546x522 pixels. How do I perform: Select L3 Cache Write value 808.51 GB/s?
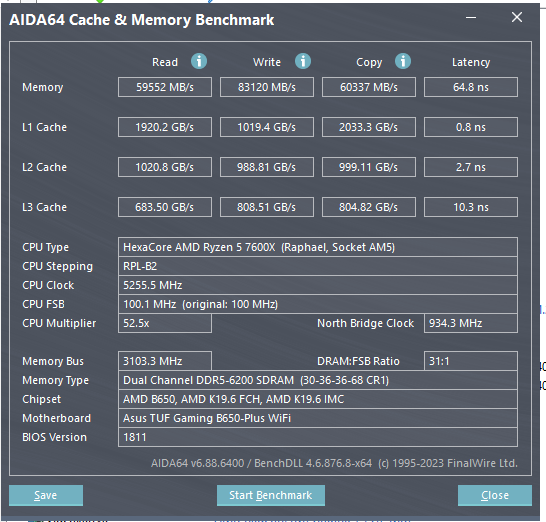pyautogui.click(x=267, y=207)
